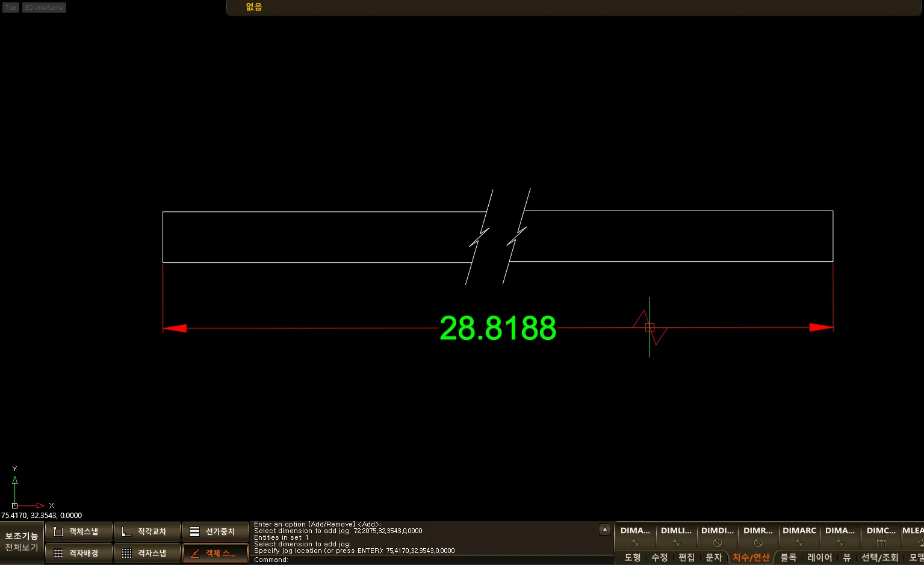Click the 보조기능 전체보기 button
924x565 pixels.
pos(22,542)
